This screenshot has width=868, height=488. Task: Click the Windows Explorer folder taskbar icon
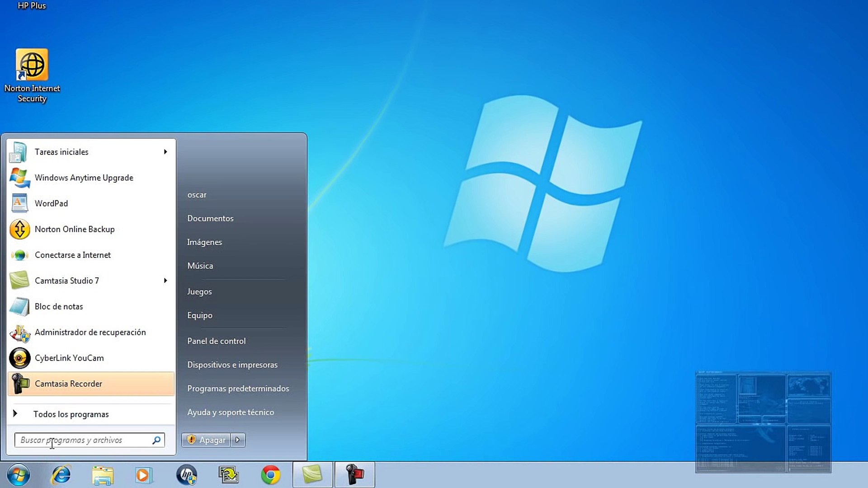[103, 475]
